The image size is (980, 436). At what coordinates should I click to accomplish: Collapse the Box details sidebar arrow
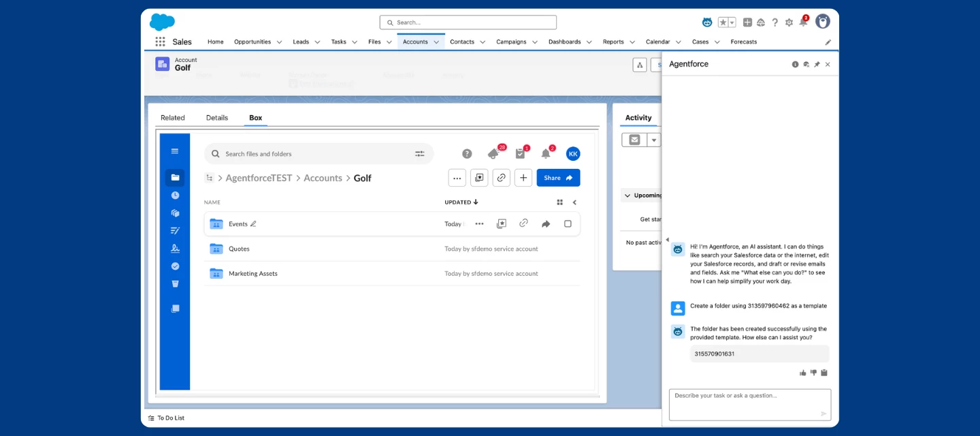(574, 202)
